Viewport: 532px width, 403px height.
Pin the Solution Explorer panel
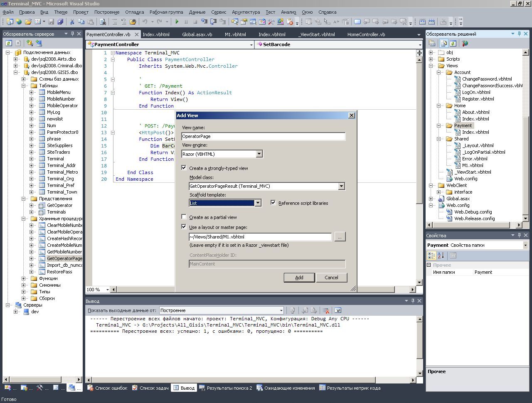click(519, 34)
